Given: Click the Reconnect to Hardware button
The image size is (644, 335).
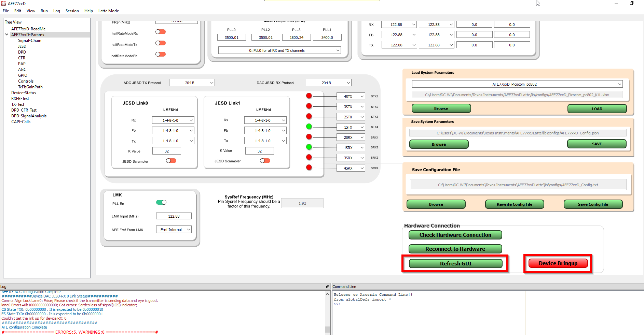Looking at the screenshot, I should (455, 249).
